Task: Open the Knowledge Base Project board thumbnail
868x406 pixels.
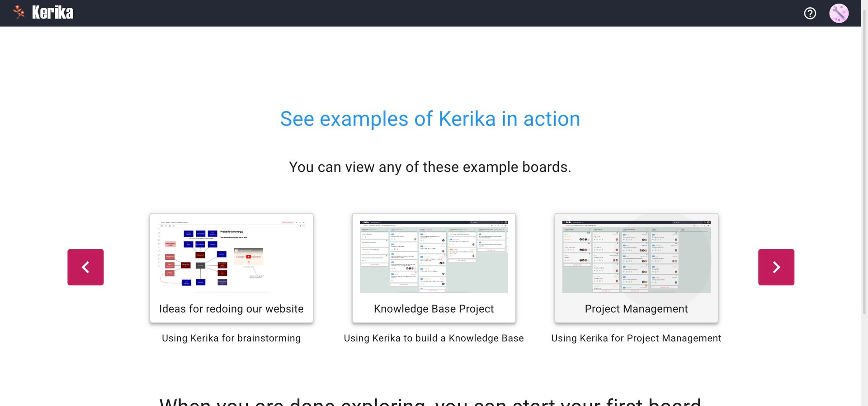Action: point(434,257)
